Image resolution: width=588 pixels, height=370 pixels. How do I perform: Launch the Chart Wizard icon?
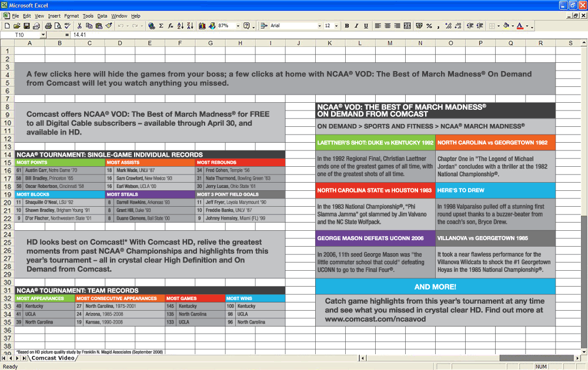tap(202, 26)
